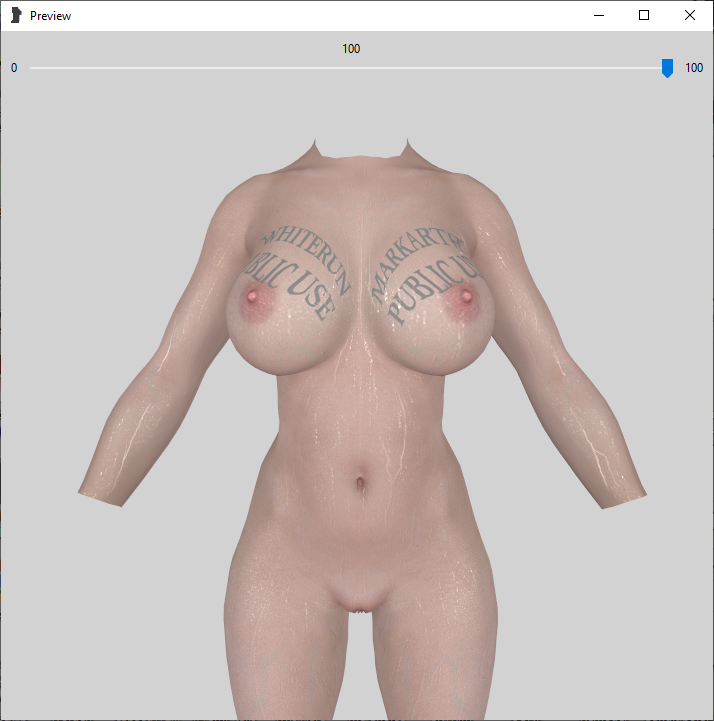
Task: Close the Preview window
Action: (689, 15)
